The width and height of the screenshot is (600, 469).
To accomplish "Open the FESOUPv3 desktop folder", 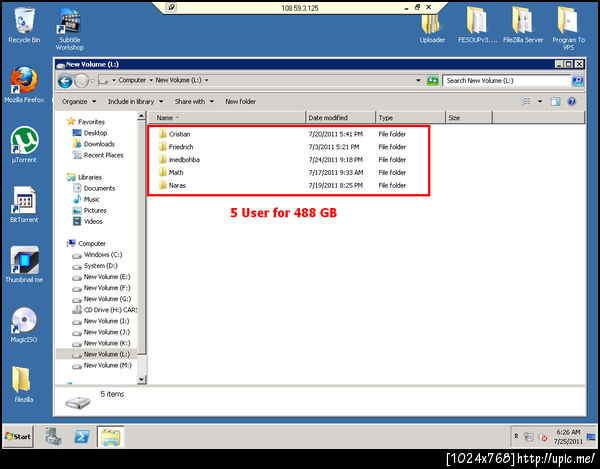I will click(x=478, y=25).
